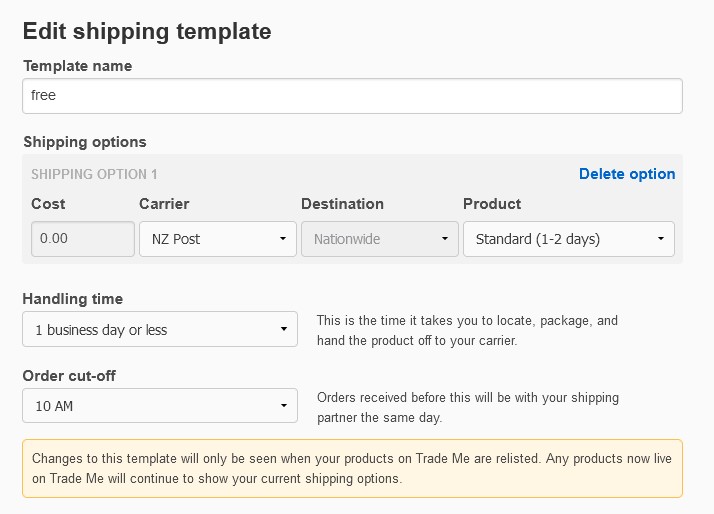Image resolution: width=714 pixels, height=514 pixels.
Task: Click the 'Cost' column label
Action: tap(48, 204)
